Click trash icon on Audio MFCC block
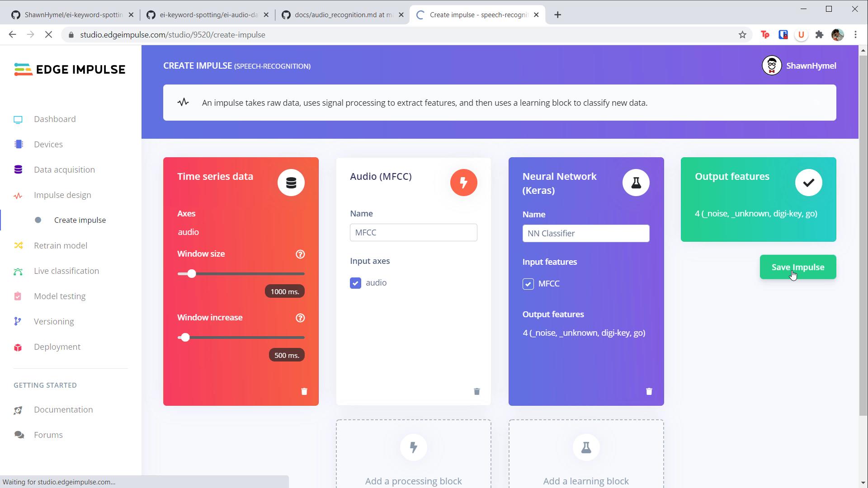 [476, 391]
